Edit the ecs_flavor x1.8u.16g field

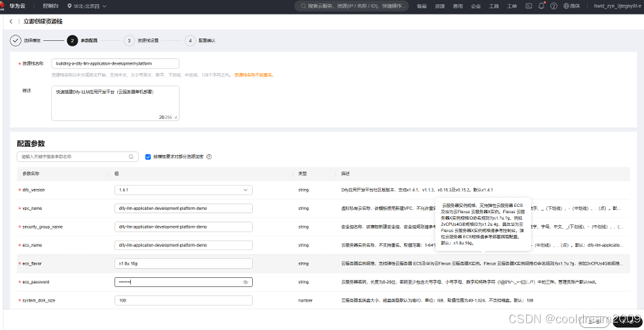pos(184,264)
